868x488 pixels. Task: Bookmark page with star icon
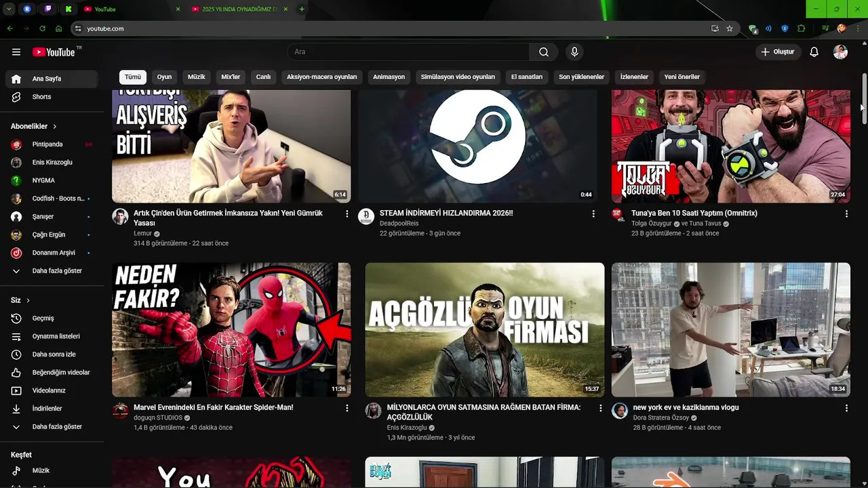[730, 28]
